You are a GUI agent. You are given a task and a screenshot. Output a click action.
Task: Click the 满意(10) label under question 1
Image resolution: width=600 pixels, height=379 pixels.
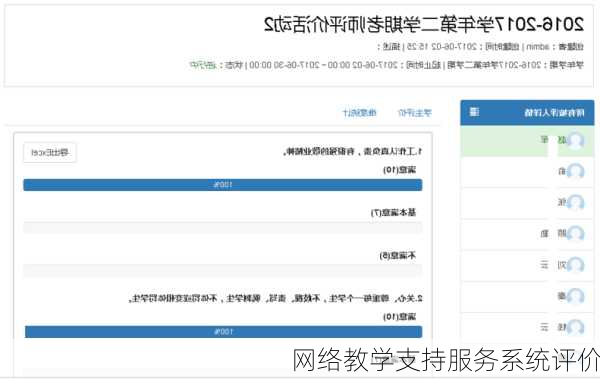(x=399, y=170)
